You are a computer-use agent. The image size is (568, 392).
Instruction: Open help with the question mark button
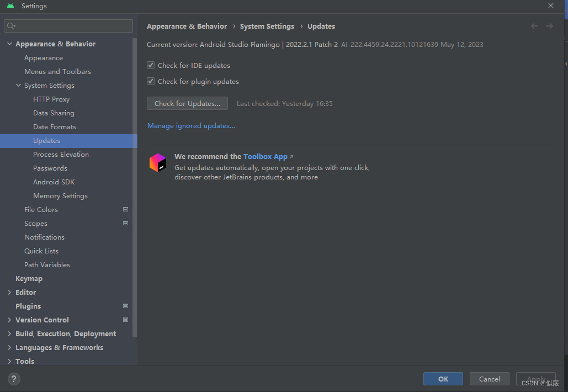click(14, 379)
